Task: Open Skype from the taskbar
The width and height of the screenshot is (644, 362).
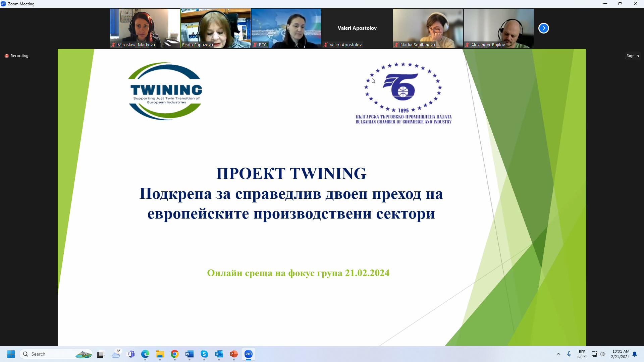Action: coord(204,354)
